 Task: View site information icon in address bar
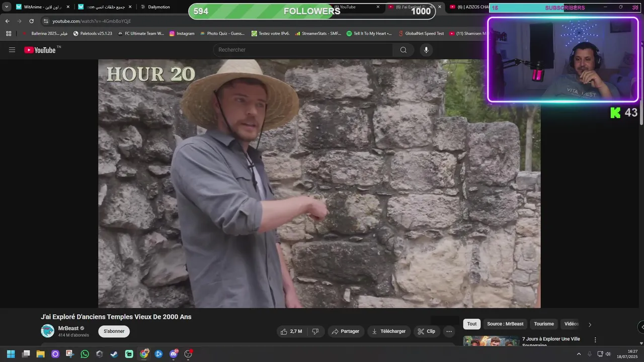46,21
